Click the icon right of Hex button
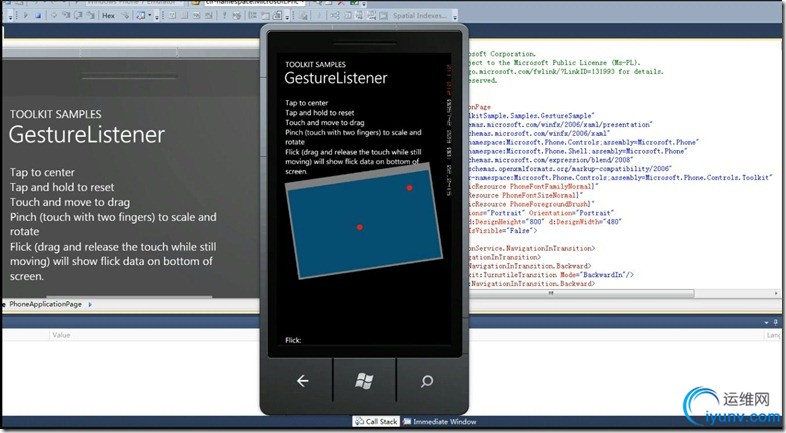This screenshot has height=433, width=786. pyautogui.click(x=125, y=16)
